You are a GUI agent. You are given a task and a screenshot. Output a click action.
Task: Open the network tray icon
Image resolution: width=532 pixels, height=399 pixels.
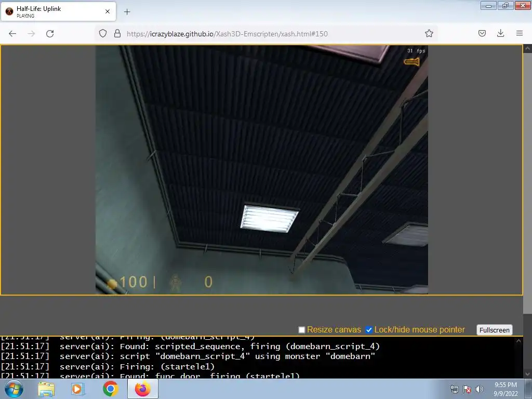click(x=454, y=389)
